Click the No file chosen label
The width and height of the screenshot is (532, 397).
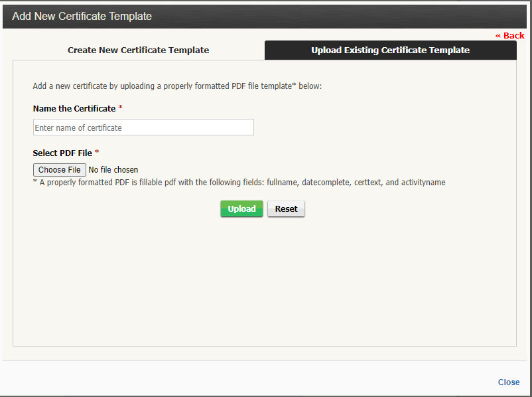pos(113,169)
